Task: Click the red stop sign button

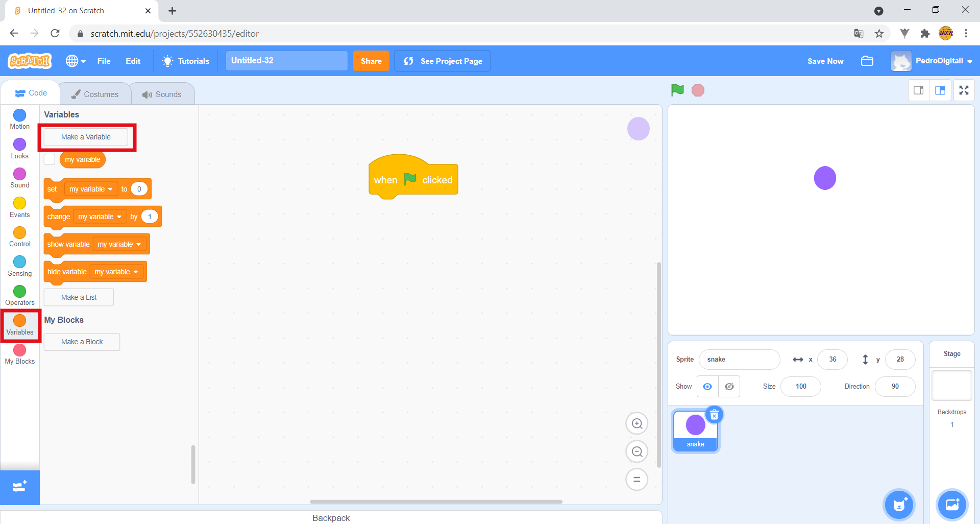Action: point(698,90)
